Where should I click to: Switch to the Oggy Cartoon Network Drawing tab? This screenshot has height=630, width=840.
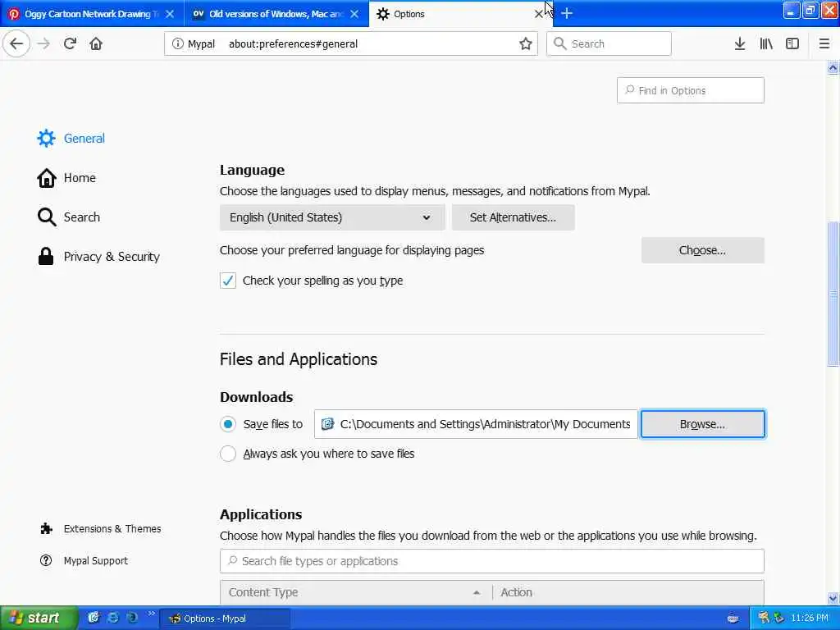(92, 14)
